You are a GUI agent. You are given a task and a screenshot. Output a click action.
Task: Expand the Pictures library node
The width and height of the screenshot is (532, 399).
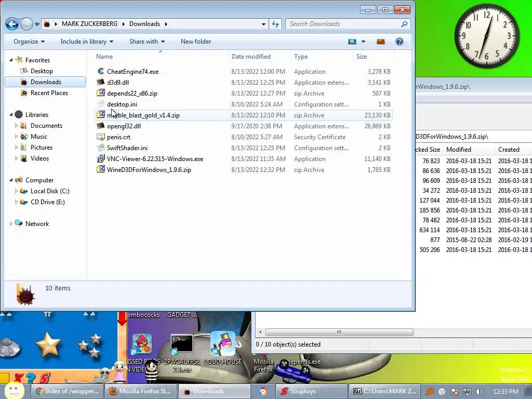[x=16, y=147]
